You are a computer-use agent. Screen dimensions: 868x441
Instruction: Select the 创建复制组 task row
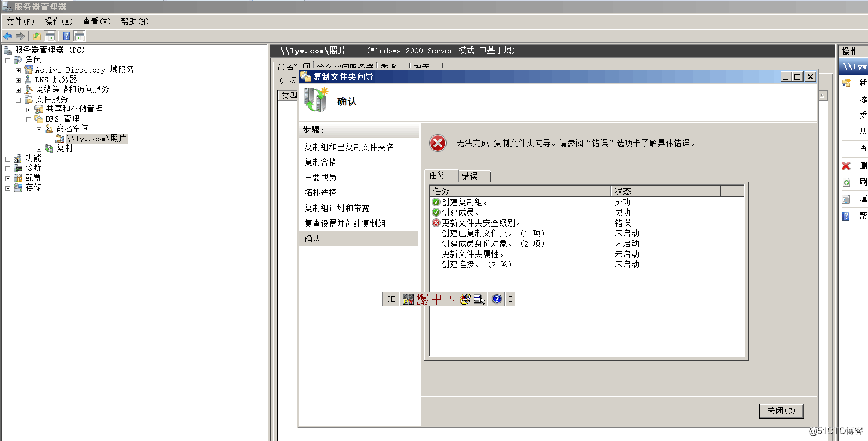586,202
